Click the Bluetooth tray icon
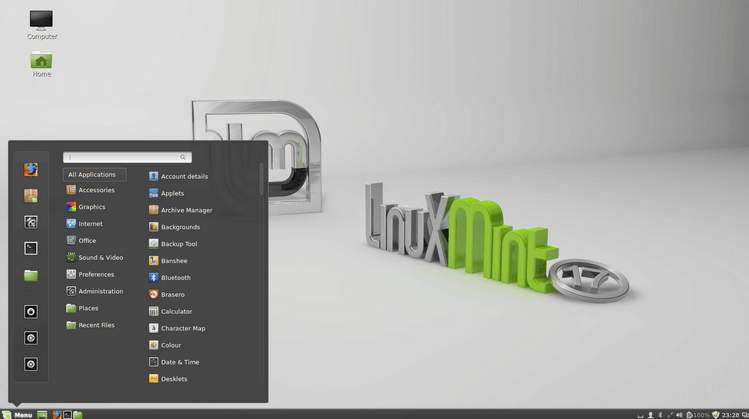 click(x=660, y=415)
